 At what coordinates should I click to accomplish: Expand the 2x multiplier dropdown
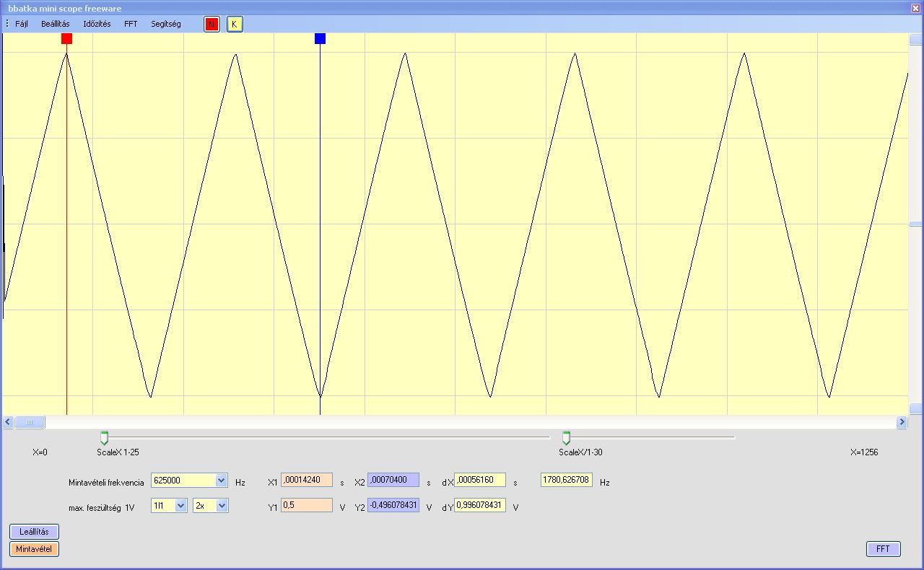pyautogui.click(x=222, y=506)
